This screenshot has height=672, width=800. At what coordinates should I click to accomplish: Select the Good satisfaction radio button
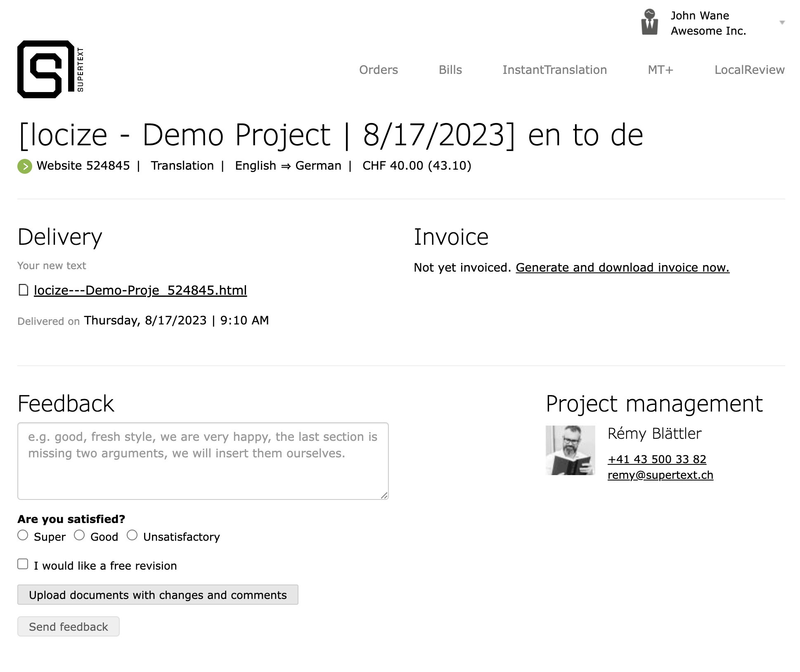tap(79, 535)
